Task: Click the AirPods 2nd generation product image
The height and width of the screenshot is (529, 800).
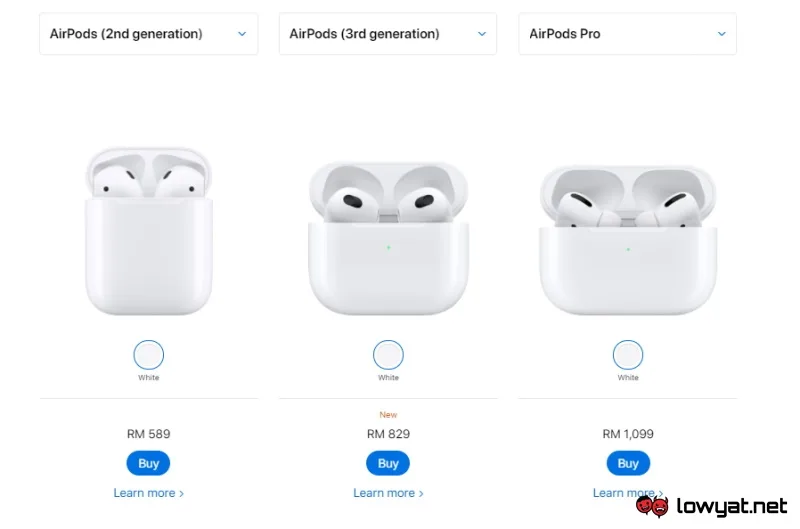Action: (x=148, y=231)
